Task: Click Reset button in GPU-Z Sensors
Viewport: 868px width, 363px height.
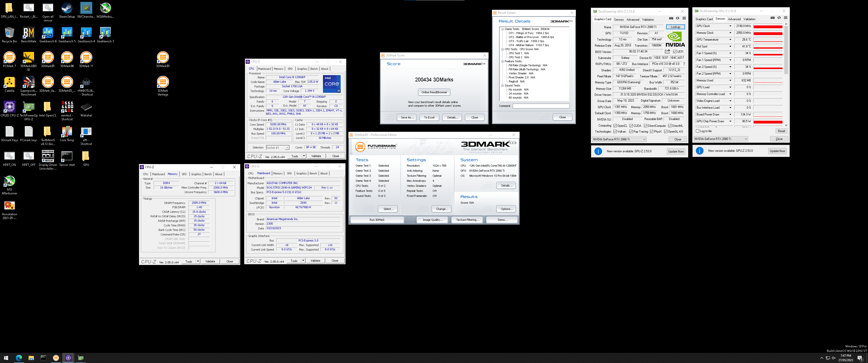Action: [x=781, y=131]
